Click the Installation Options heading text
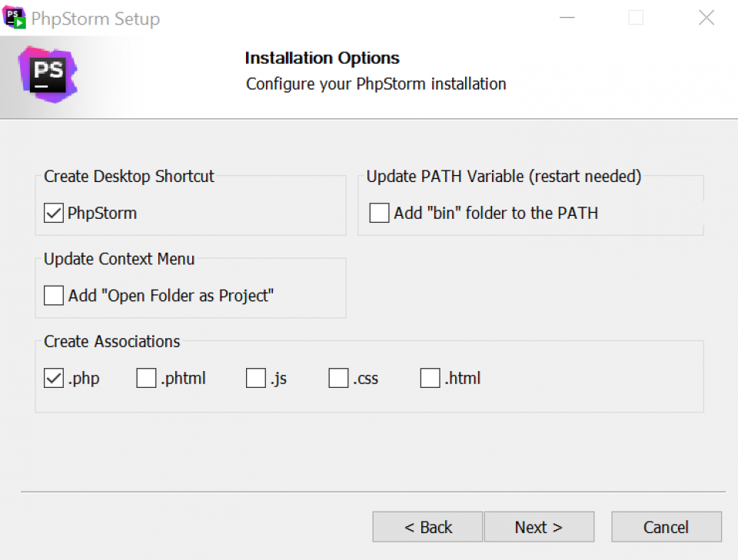738x560 pixels. tap(322, 58)
